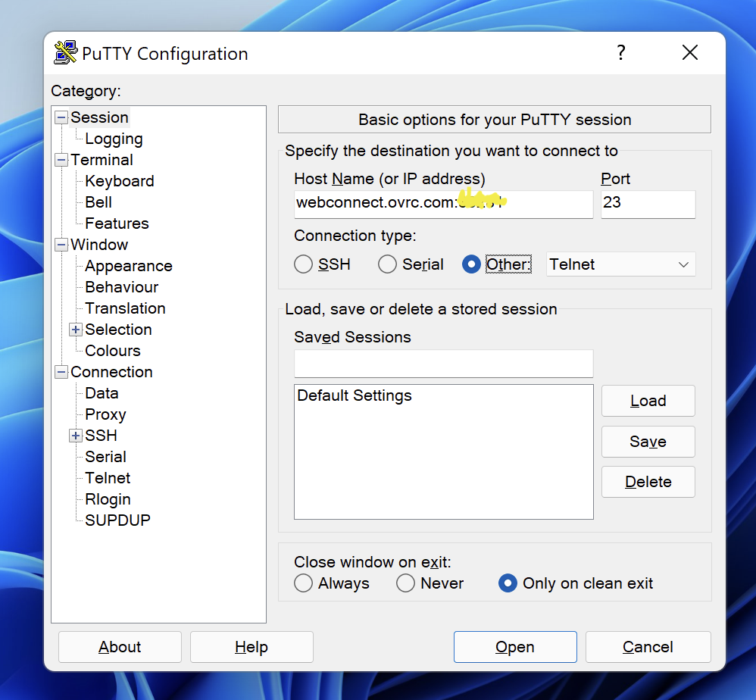Click the About button
The width and height of the screenshot is (756, 700).
120,647
